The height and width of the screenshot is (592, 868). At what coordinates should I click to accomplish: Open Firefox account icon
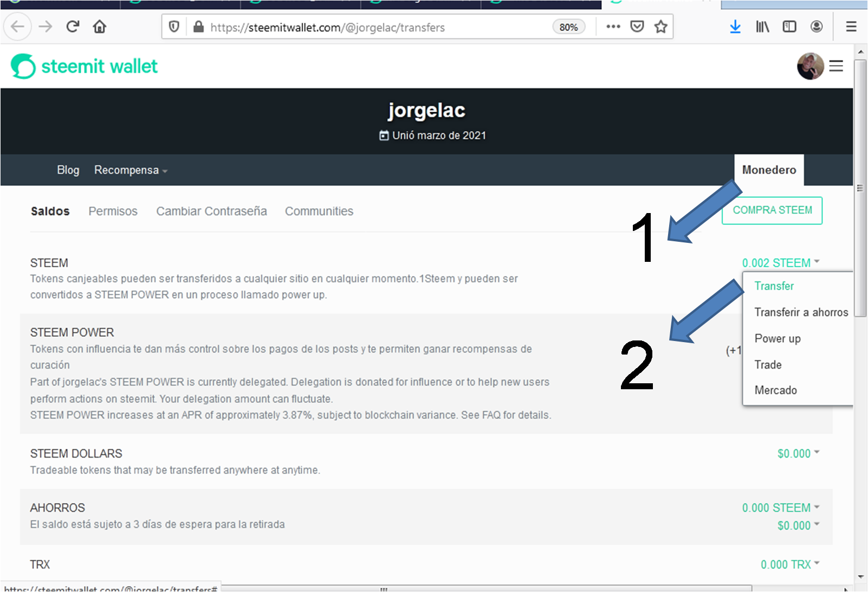click(817, 27)
